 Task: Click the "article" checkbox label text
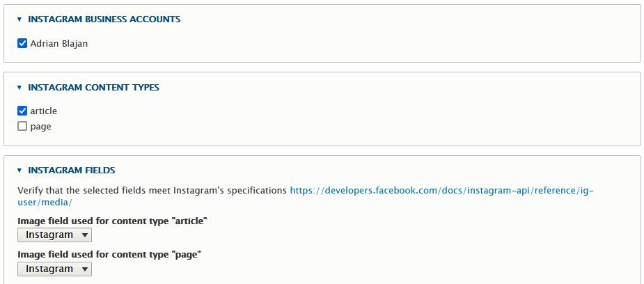coord(43,111)
